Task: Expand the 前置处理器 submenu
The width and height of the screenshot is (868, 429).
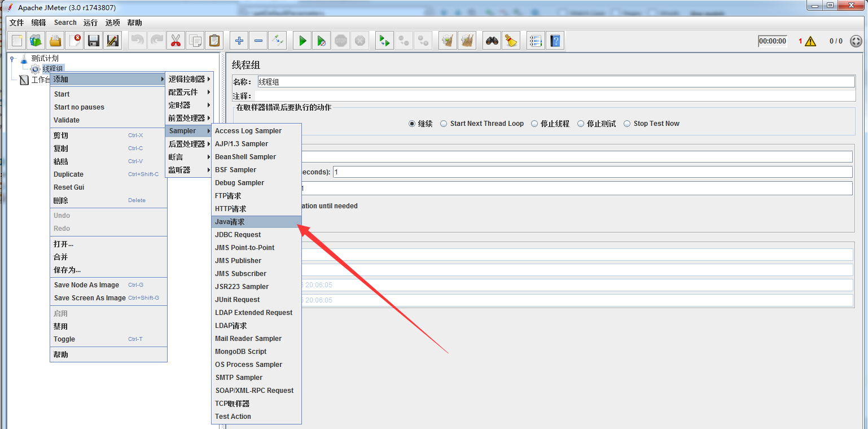Action: 189,118
